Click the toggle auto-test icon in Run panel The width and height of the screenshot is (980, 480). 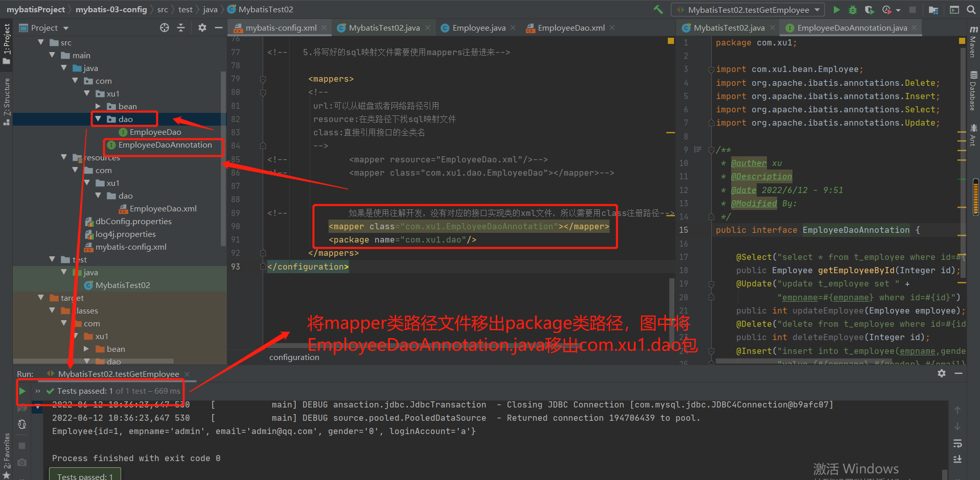tap(22, 424)
